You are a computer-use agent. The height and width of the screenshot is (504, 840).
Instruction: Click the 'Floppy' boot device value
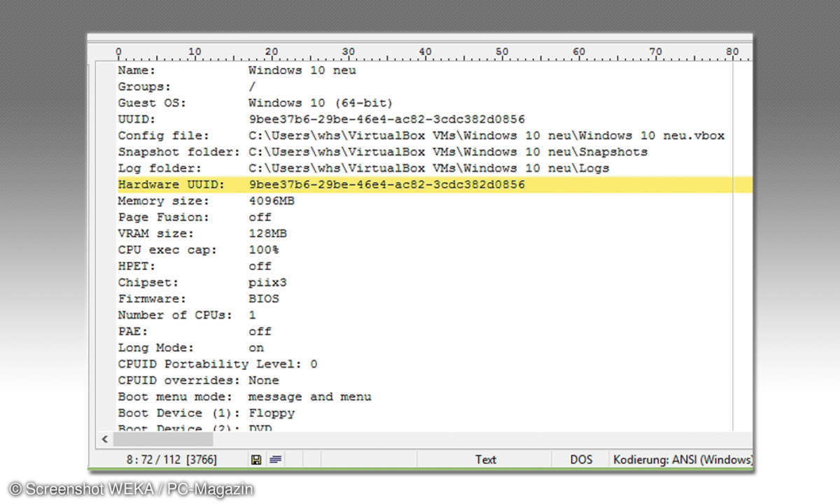tap(272, 413)
